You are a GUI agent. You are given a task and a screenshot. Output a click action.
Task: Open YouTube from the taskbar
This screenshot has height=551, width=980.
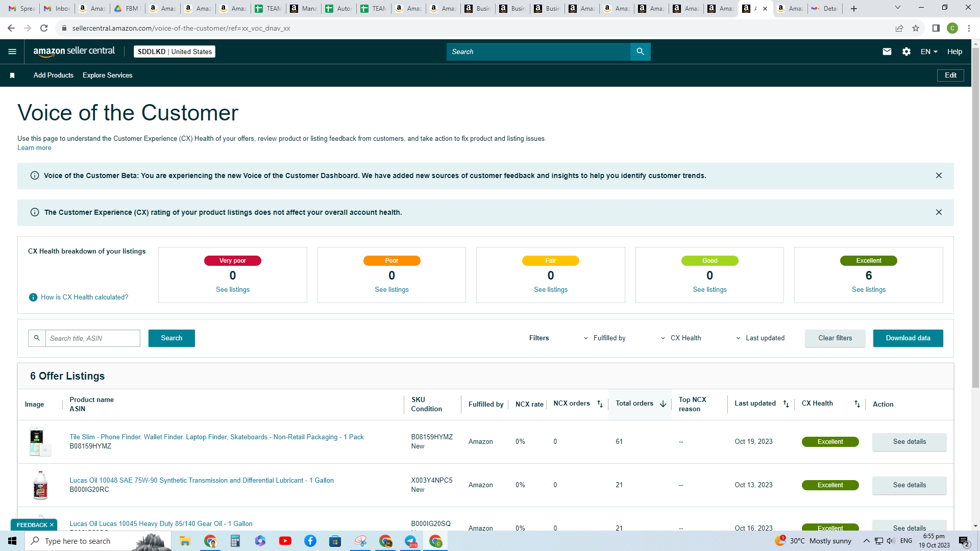[285, 541]
